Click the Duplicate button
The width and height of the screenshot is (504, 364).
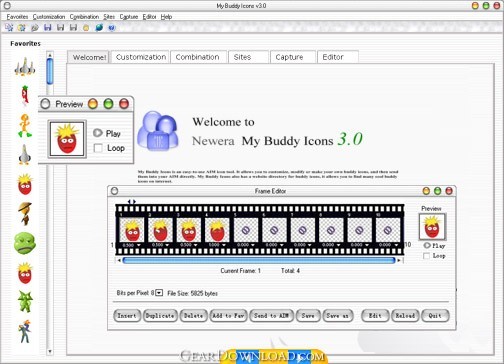[x=160, y=315]
